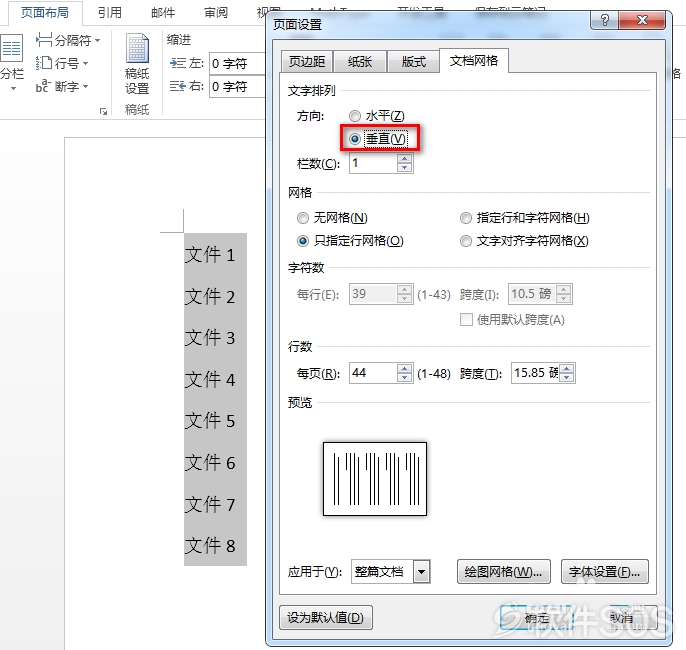Click the 文件 2 line in the document
The height and width of the screenshot is (650, 686).
[210, 296]
